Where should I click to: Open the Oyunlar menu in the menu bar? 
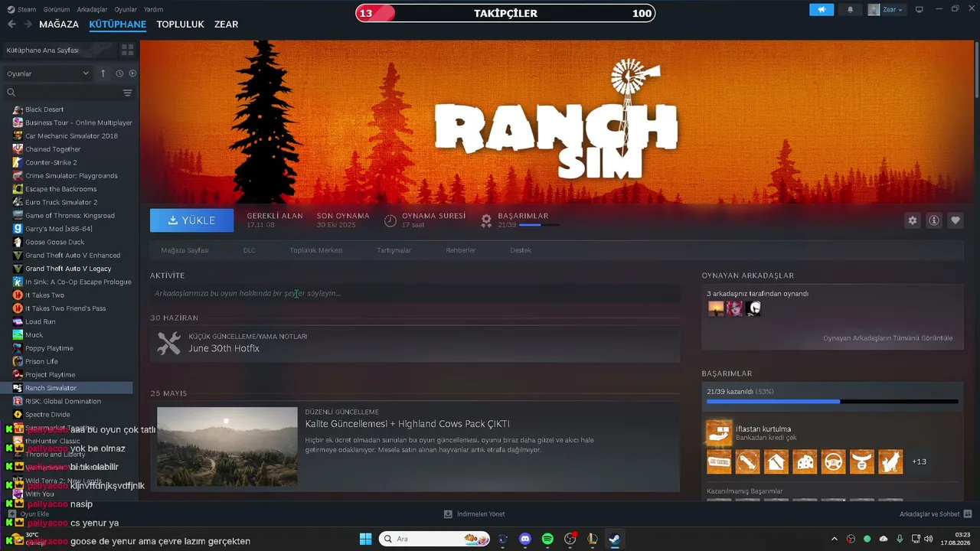coord(126,9)
